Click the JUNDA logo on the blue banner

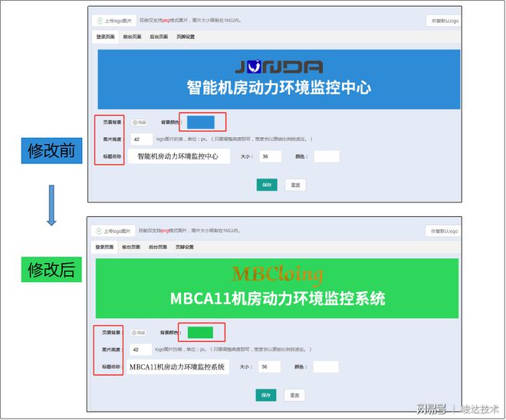279,67
